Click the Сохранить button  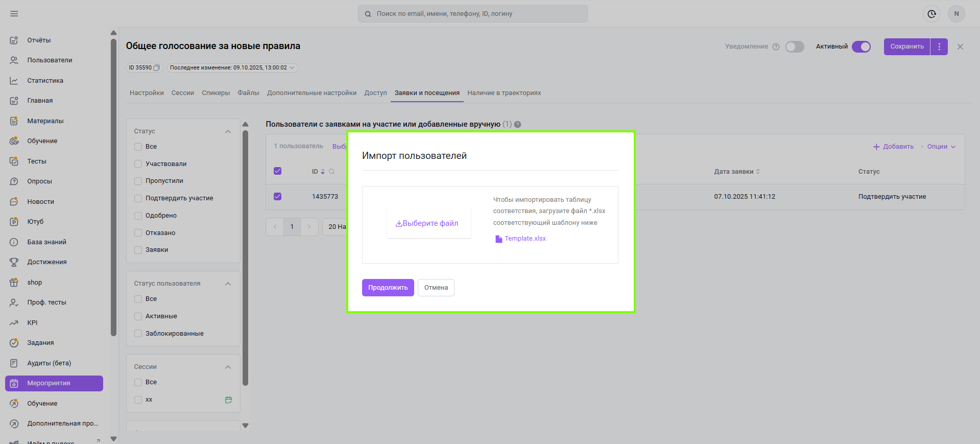pos(907,46)
